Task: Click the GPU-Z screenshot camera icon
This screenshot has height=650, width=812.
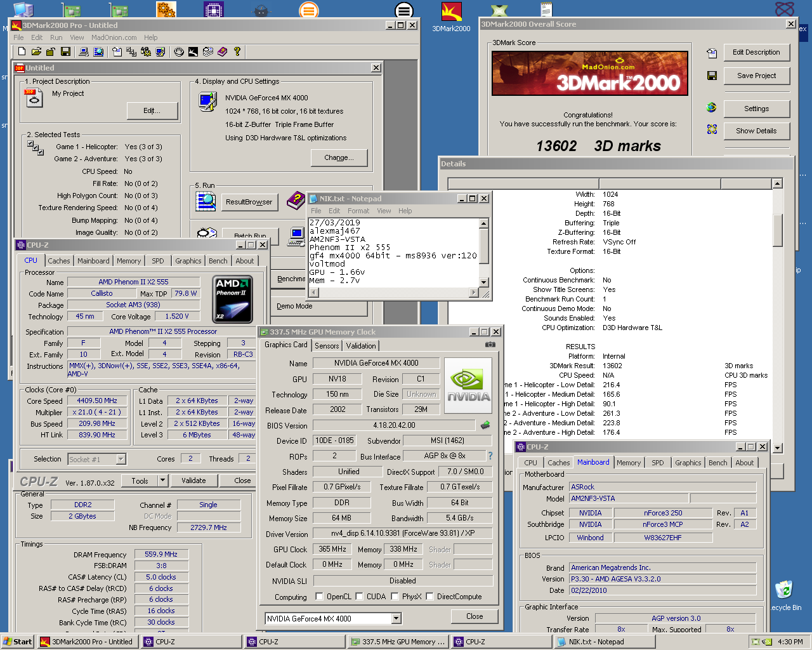Action: click(x=490, y=345)
